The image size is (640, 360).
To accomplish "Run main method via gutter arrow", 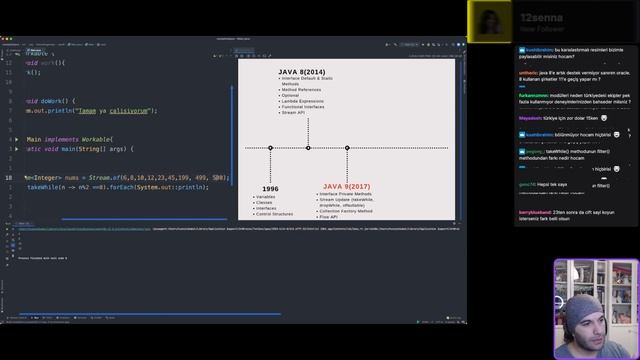I will [16, 149].
